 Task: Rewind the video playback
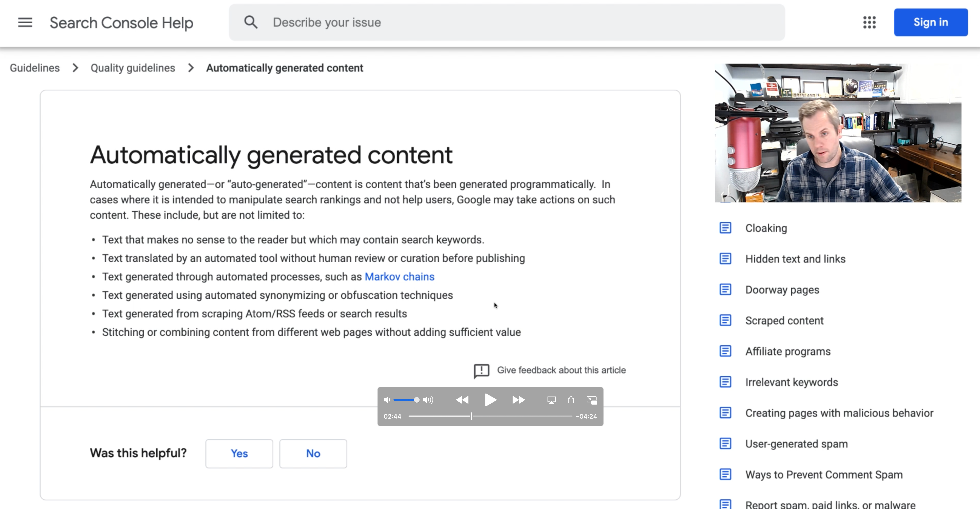click(462, 400)
